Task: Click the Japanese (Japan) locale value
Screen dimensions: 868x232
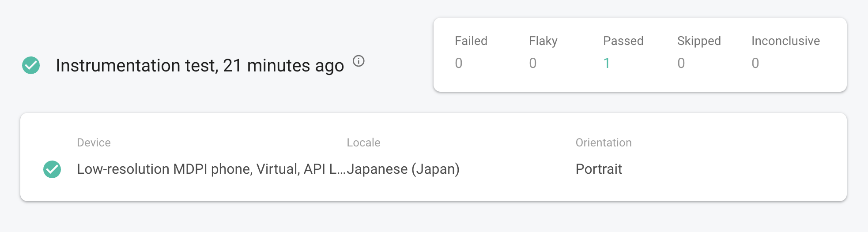Action: click(x=404, y=169)
